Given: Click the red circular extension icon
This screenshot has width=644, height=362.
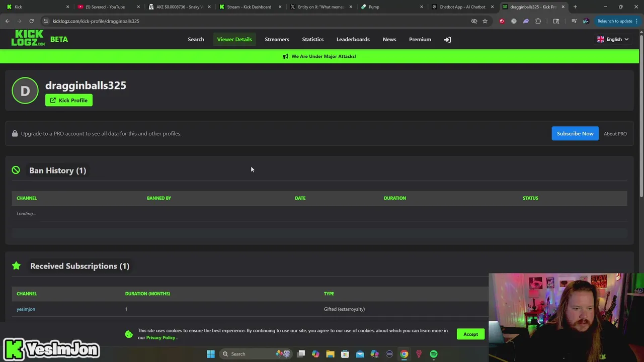Looking at the screenshot, I should click(502, 21).
